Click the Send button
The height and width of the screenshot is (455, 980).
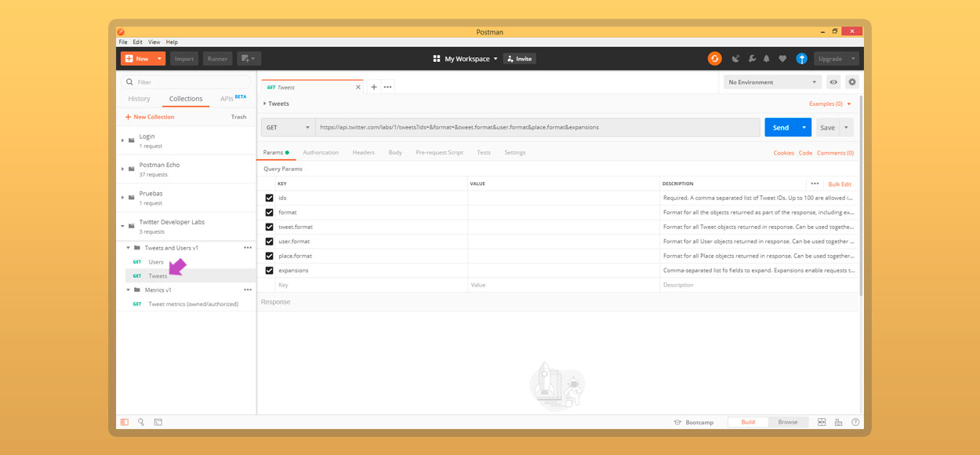[781, 127]
